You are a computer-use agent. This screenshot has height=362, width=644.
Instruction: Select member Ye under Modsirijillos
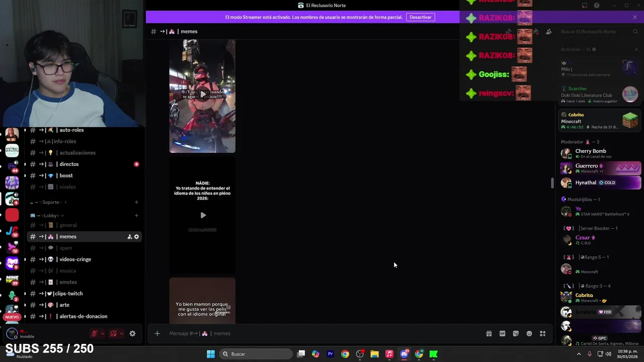point(600,211)
